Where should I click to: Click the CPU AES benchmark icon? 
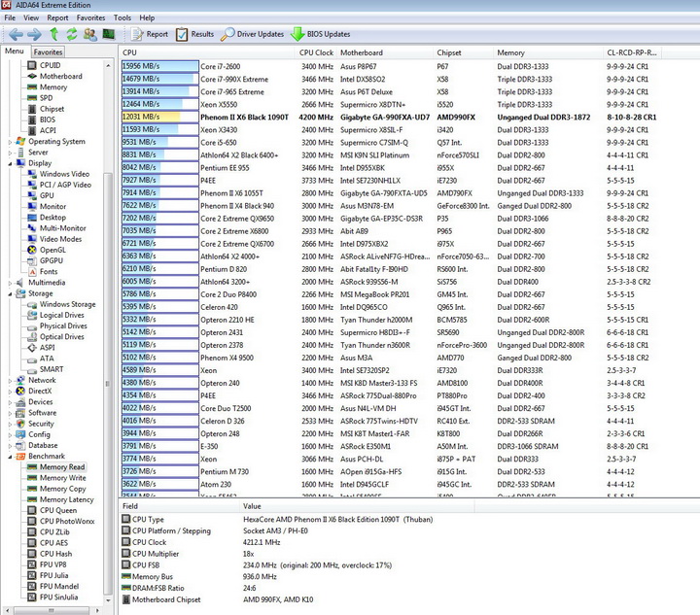(x=32, y=543)
